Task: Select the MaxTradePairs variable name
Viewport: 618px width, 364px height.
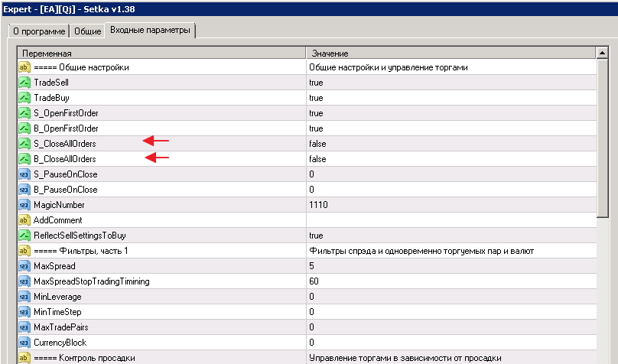Action: 61,327
